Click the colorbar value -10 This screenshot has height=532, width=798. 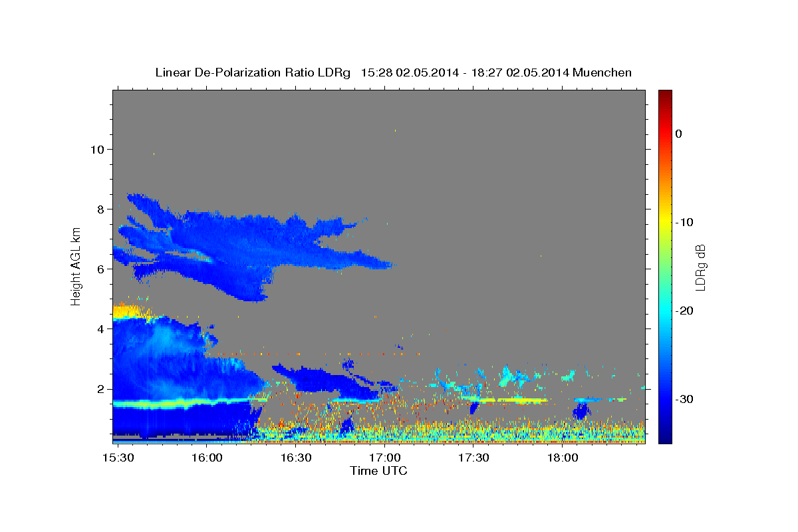coord(684,222)
